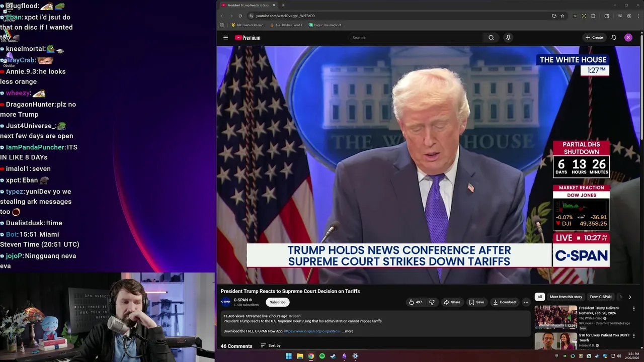Click the C-SPAN channel name
The height and width of the screenshot is (362, 644).
pyautogui.click(x=240, y=300)
